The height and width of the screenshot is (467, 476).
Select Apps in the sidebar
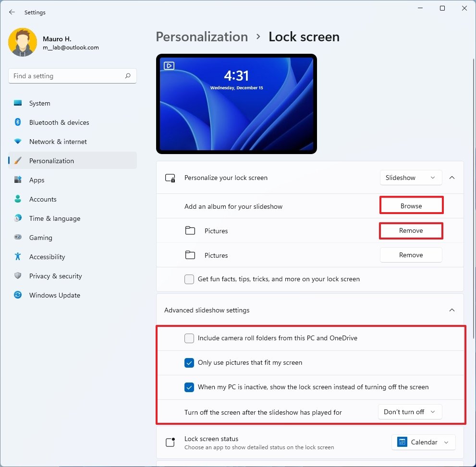(x=73, y=180)
